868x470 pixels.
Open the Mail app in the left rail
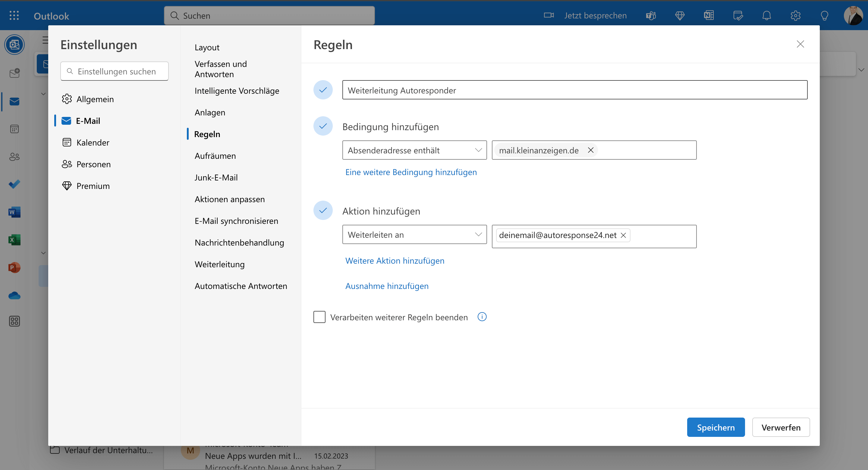pyautogui.click(x=14, y=102)
